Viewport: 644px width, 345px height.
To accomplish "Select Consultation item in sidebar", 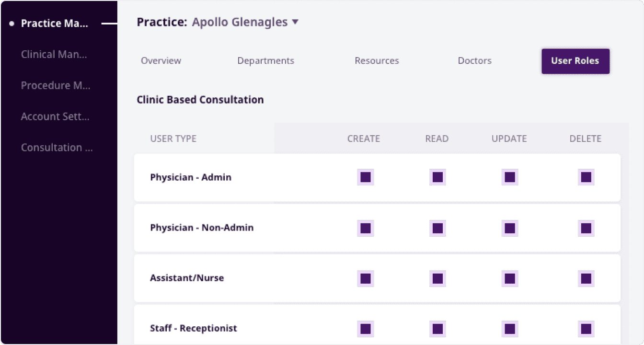I will pos(57,148).
